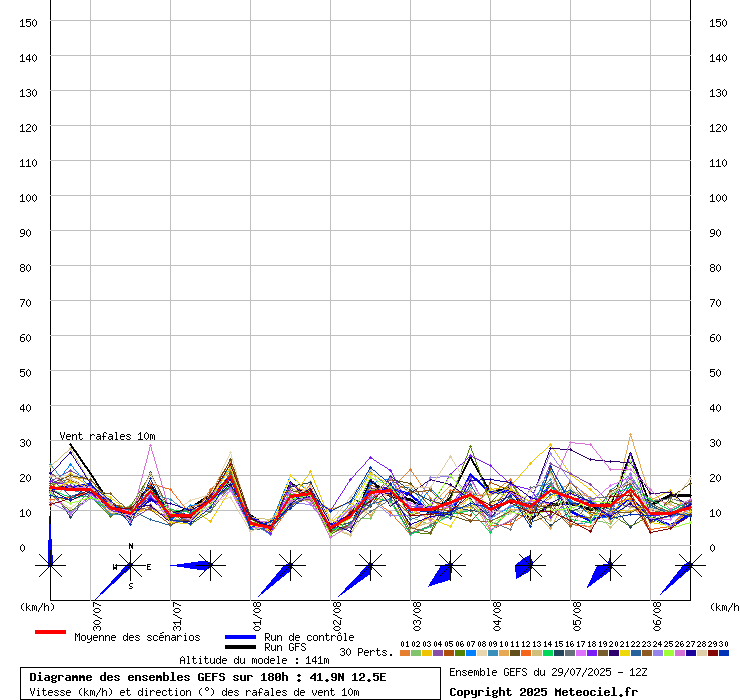Click the right axis value 30

point(715,443)
